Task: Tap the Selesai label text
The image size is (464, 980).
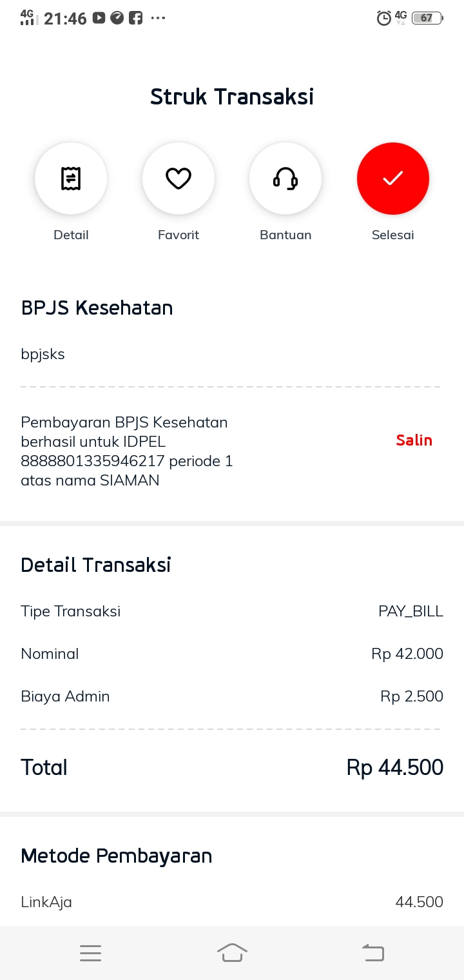Action: 392,235
